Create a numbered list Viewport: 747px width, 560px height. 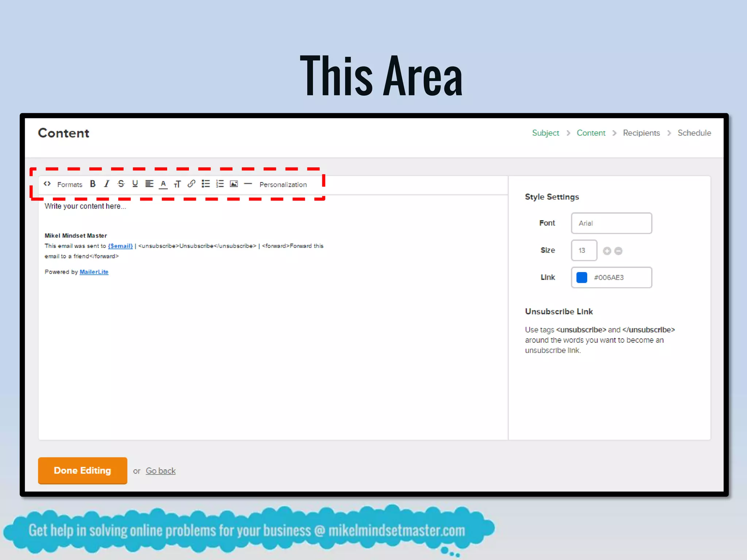click(x=220, y=184)
